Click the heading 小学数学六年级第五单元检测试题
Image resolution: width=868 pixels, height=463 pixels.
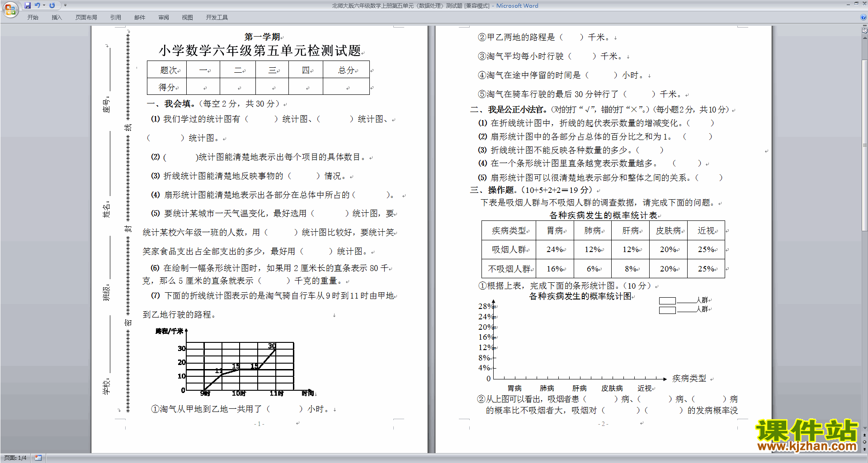[260, 51]
